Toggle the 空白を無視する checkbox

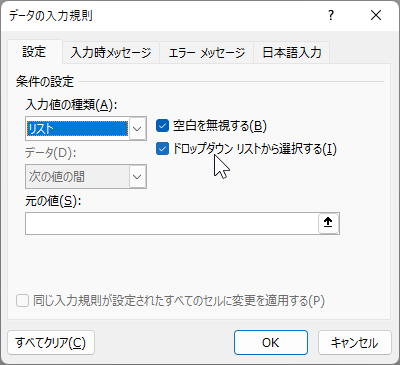(162, 126)
